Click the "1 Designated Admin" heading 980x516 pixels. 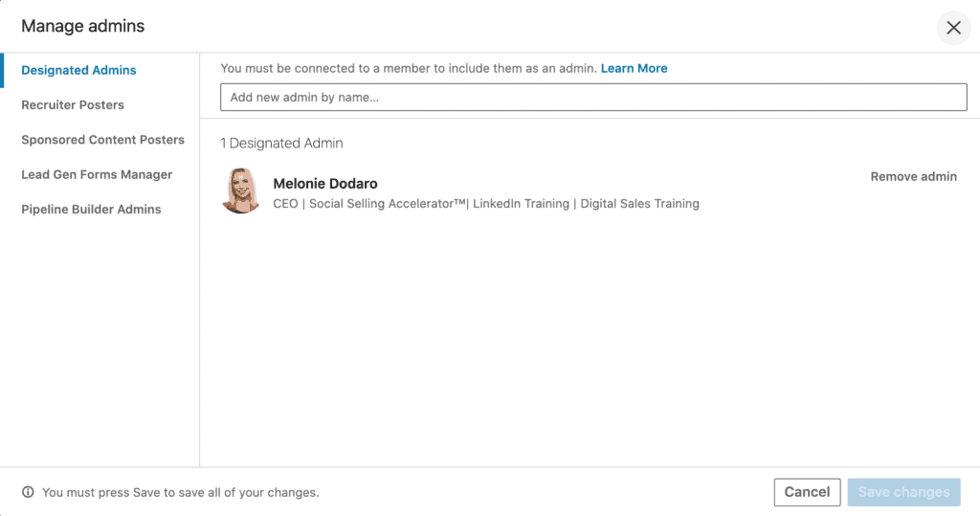pos(281,144)
